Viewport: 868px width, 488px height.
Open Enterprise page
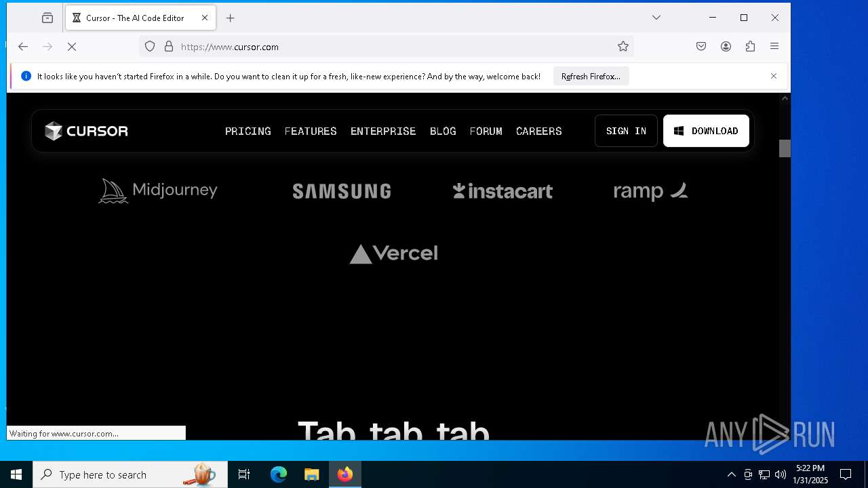pyautogui.click(x=383, y=131)
